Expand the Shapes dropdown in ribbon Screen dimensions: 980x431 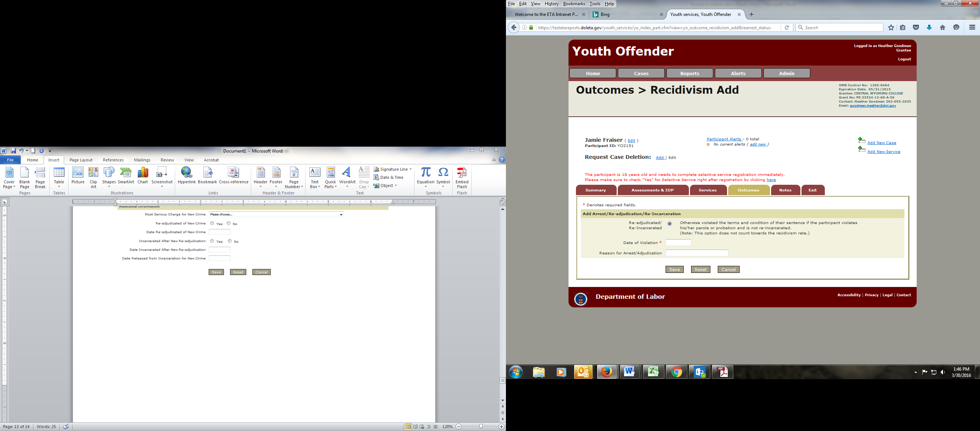[x=109, y=186]
